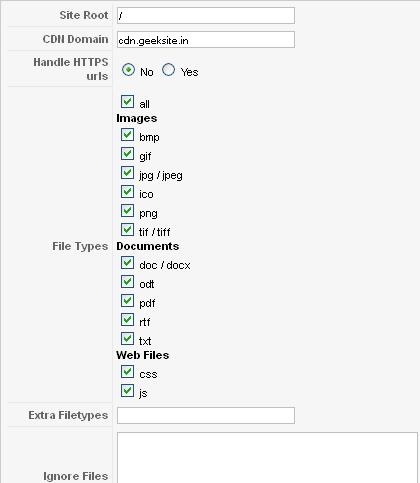
Task: Uncheck the pdf checkbox
Action: click(127, 301)
